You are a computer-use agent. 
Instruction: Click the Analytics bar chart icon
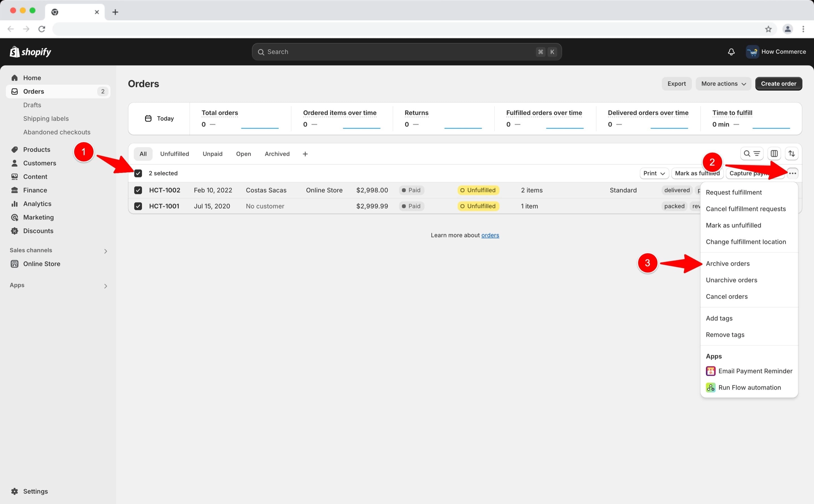[x=14, y=204]
